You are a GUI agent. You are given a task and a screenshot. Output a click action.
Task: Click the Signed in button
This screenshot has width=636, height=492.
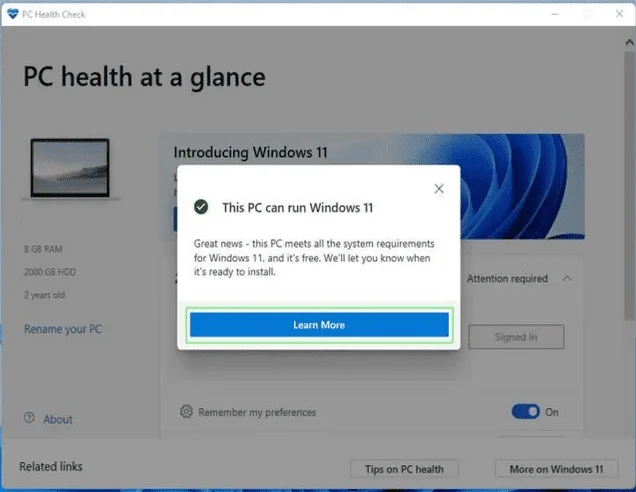[516, 337]
